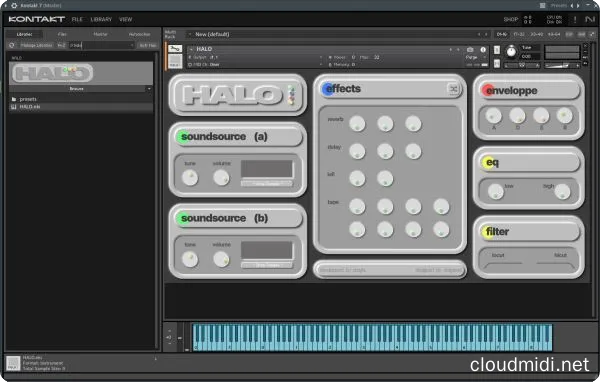Click the mute M button
600x382 pixels.
tap(497, 64)
